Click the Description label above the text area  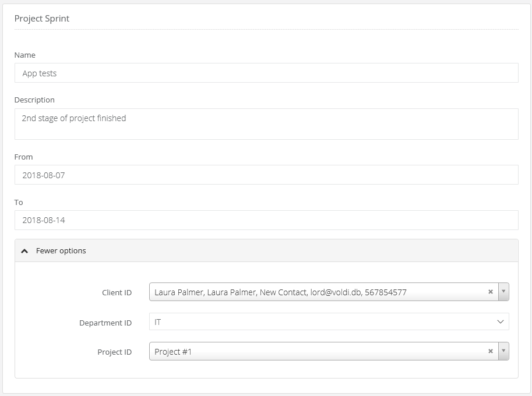tap(34, 100)
